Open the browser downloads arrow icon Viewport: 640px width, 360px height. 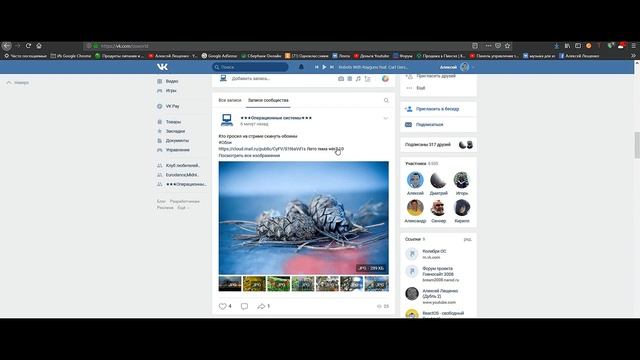click(x=556, y=46)
